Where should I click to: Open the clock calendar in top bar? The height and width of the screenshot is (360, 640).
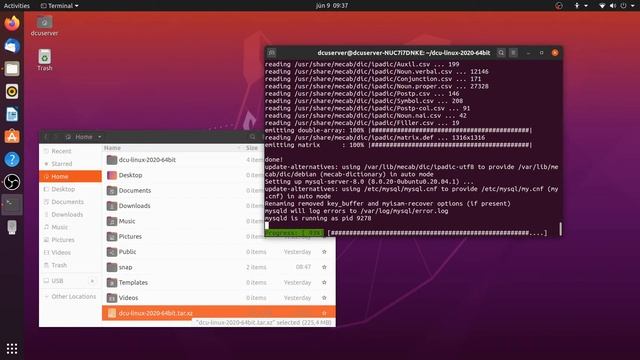[331, 6]
